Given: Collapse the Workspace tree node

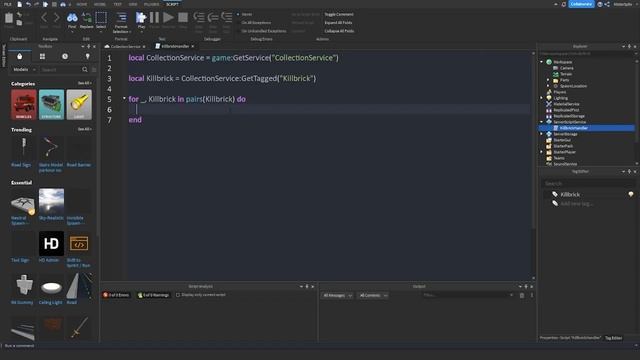Looking at the screenshot, I should [542, 62].
